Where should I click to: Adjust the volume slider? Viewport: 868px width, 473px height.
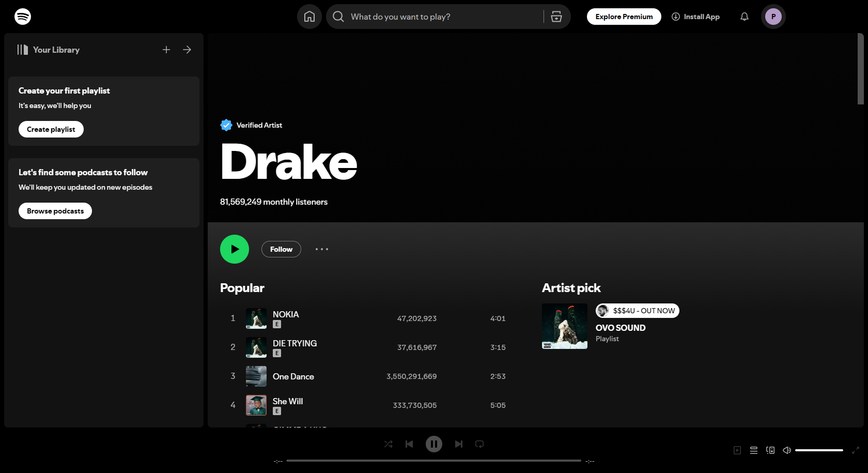819,450
